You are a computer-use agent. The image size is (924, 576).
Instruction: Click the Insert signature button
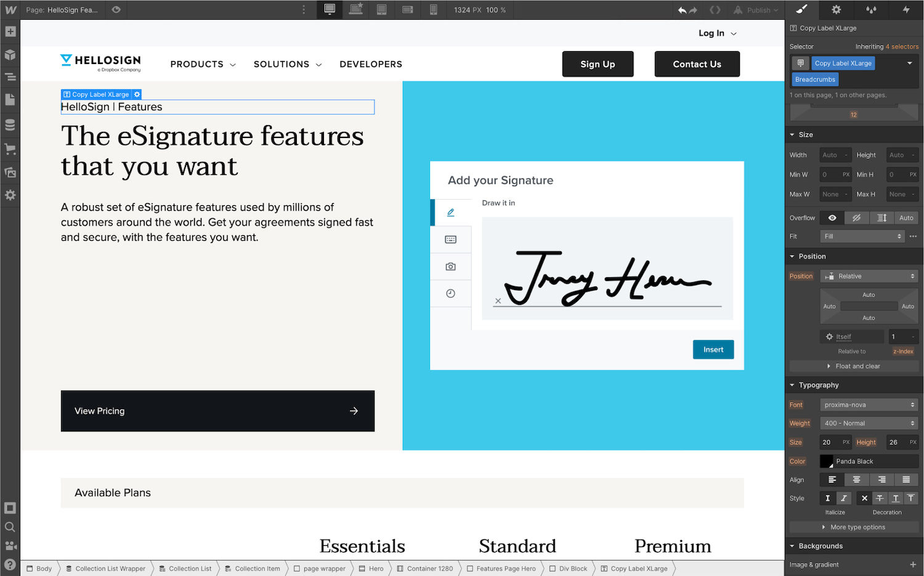tap(713, 349)
